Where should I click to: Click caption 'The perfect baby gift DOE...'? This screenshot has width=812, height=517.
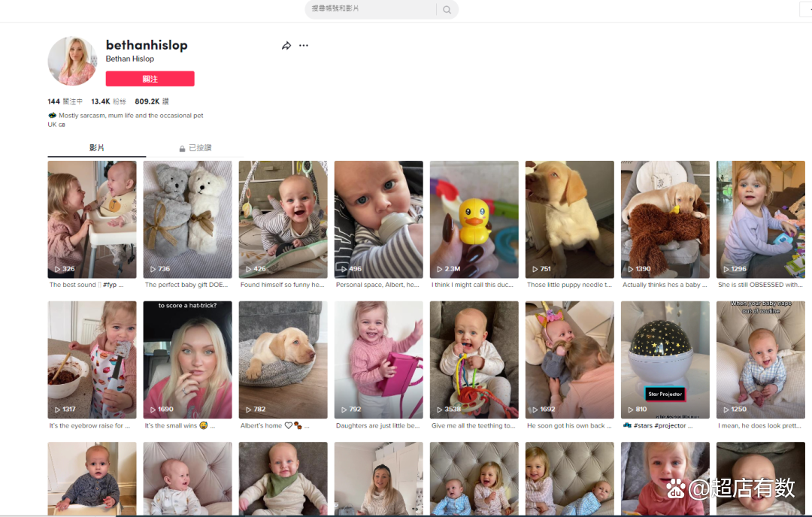coord(186,285)
